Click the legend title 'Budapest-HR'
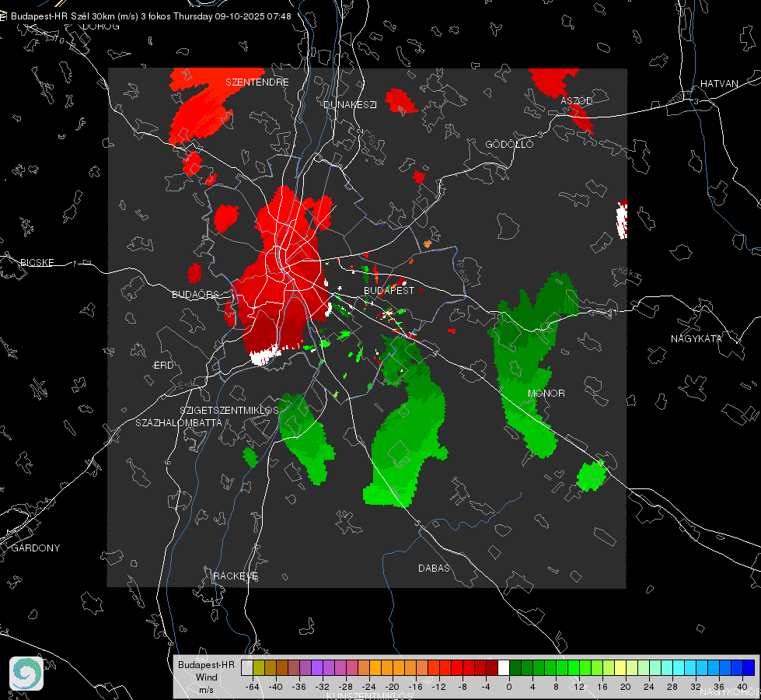The height and width of the screenshot is (700, 761). click(206, 664)
